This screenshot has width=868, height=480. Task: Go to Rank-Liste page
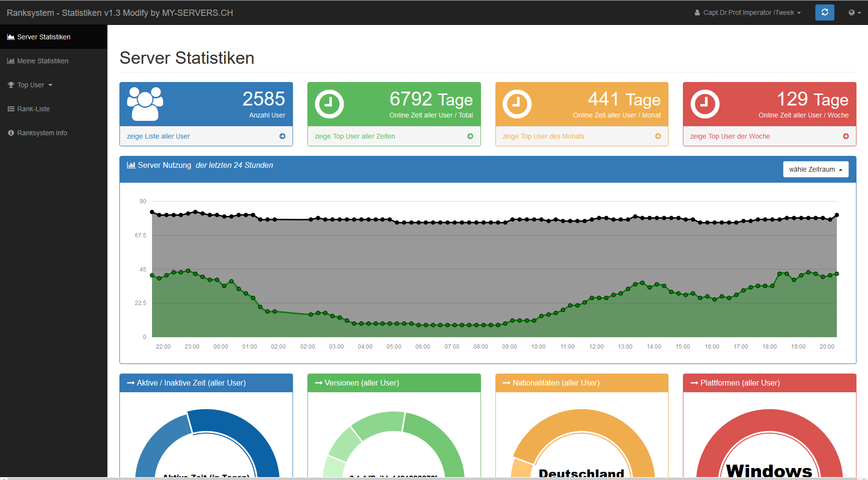[x=34, y=109]
